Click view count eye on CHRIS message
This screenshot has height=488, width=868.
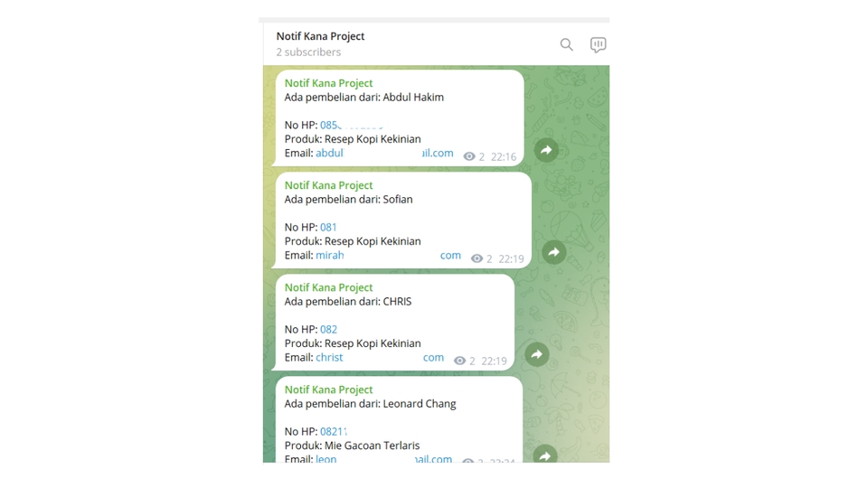[x=459, y=361]
